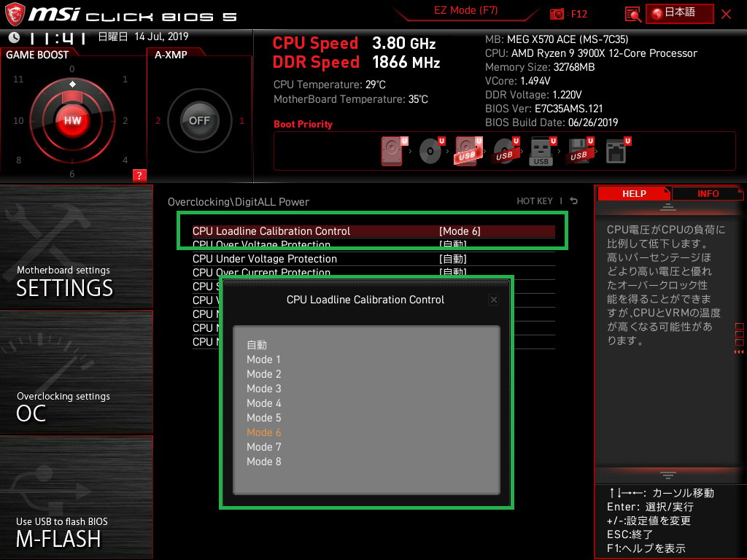Click the DDR Speed 1866 MHz reading

(x=356, y=63)
